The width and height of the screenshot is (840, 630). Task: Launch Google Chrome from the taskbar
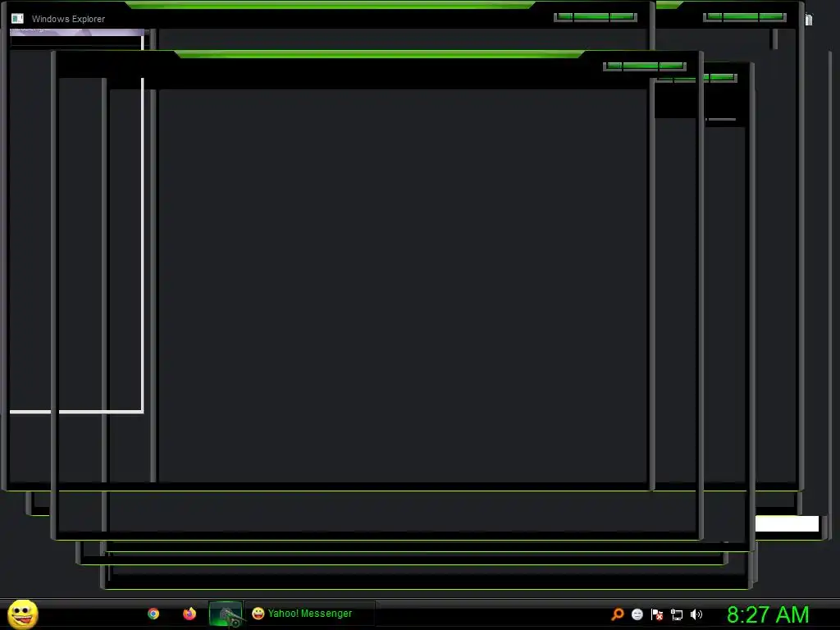click(153, 614)
